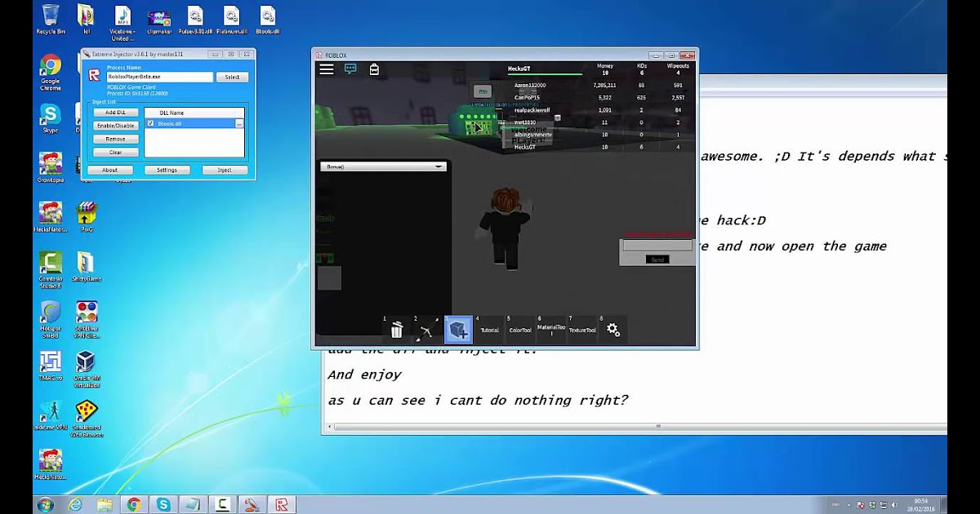Click the text box above Send button
The image size is (980, 514).
tap(657, 246)
